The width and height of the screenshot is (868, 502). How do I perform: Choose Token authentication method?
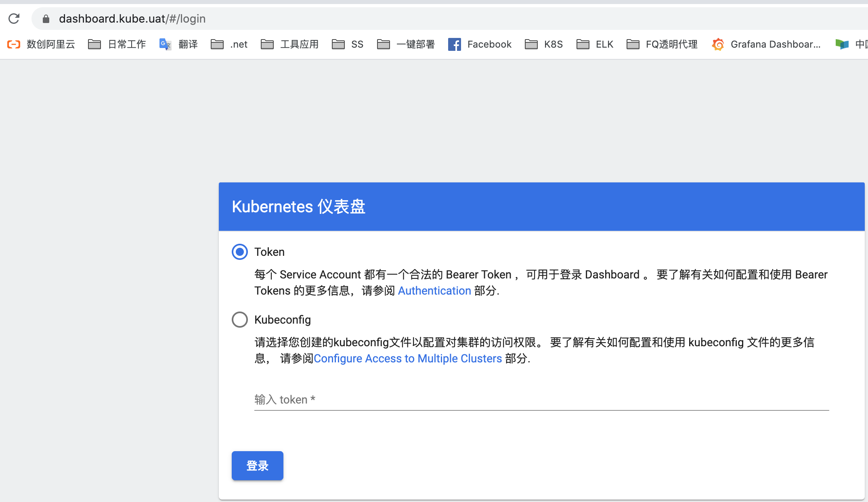(x=239, y=251)
